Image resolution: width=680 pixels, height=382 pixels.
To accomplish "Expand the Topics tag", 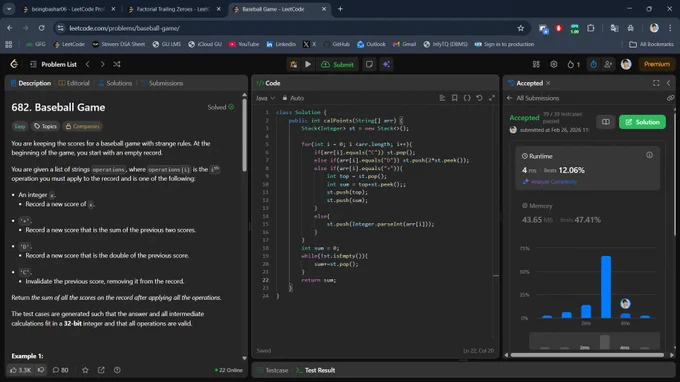I will coord(46,126).
